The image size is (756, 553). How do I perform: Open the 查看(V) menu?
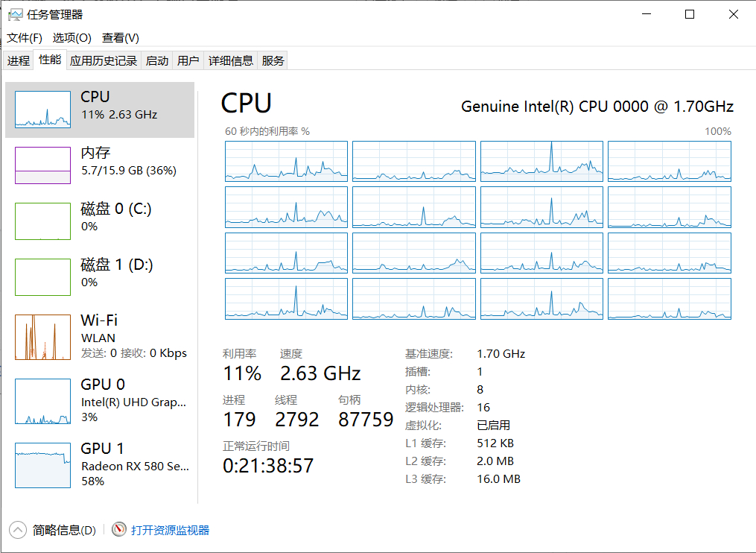coord(121,38)
